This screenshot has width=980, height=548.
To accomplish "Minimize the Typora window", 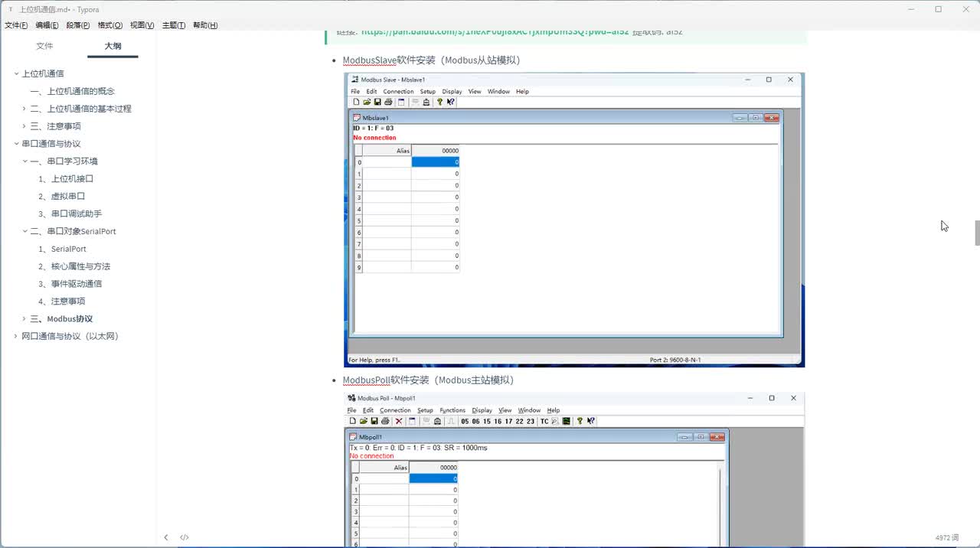I will click(x=910, y=9).
